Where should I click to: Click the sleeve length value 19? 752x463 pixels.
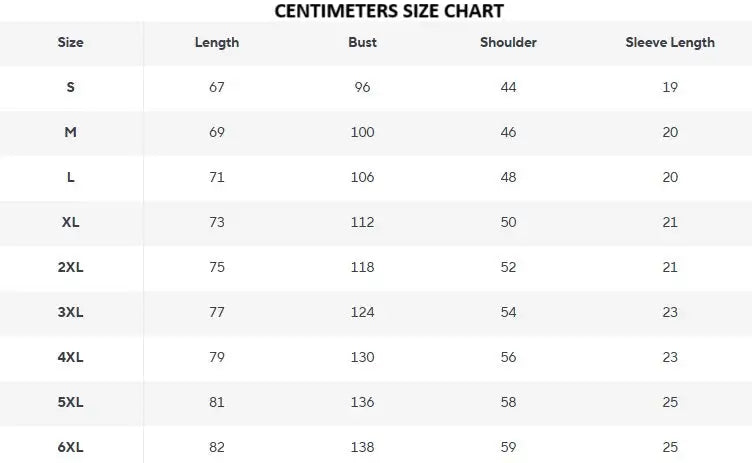670,87
